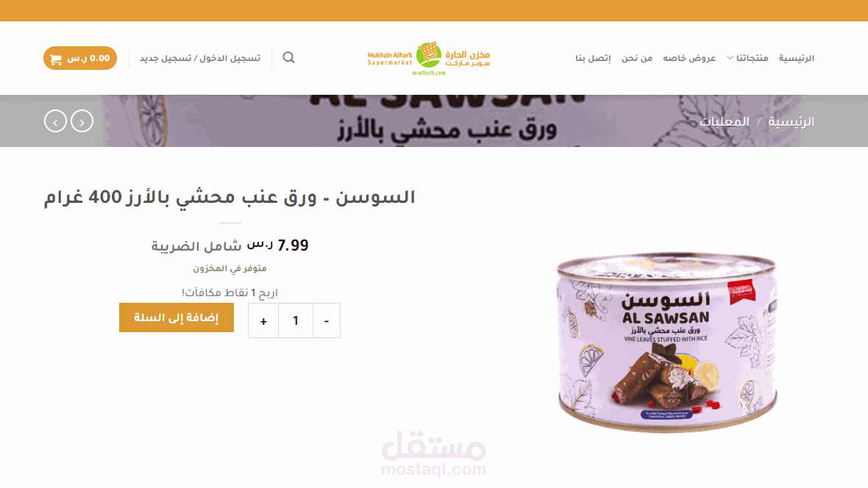Decrease the quantity with the minus button
The image size is (868, 488).
pyautogui.click(x=327, y=320)
